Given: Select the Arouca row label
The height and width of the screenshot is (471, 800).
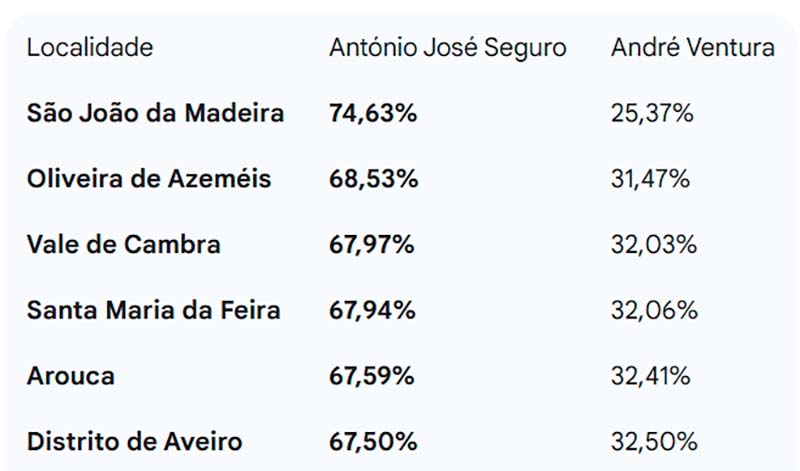Looking at the screenshot, I should pos(71,376).
